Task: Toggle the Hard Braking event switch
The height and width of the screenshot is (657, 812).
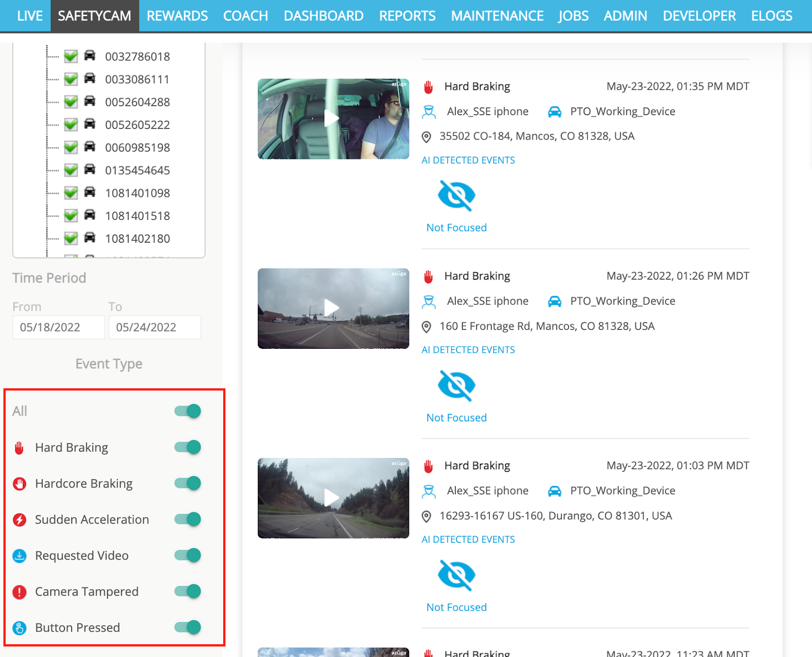Action: [188, 447]
